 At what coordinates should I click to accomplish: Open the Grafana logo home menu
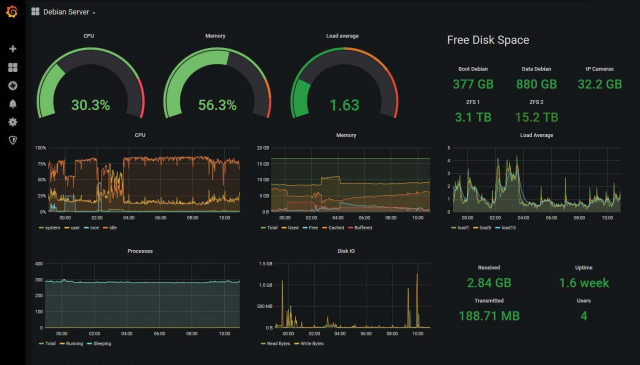pos(12,11)
